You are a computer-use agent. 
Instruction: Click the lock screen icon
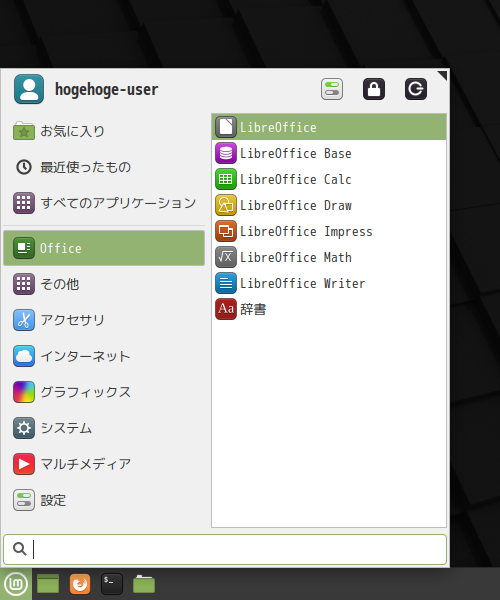point(374,89)
